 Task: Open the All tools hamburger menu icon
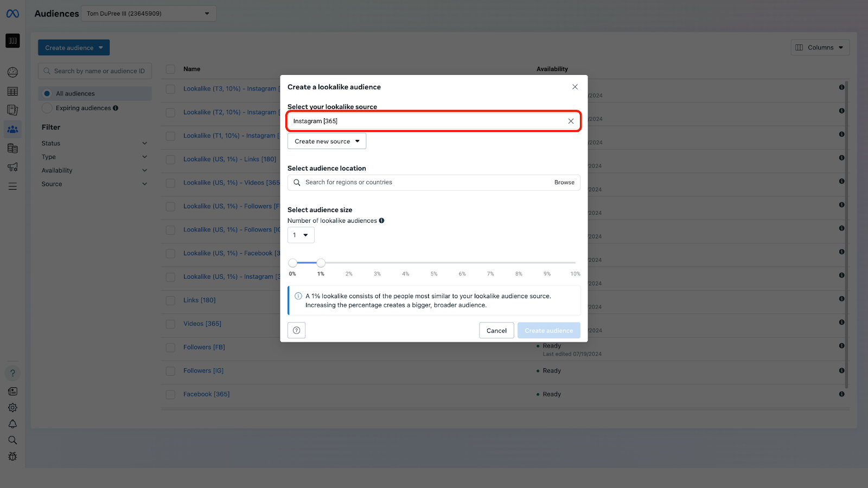(12, 186)
